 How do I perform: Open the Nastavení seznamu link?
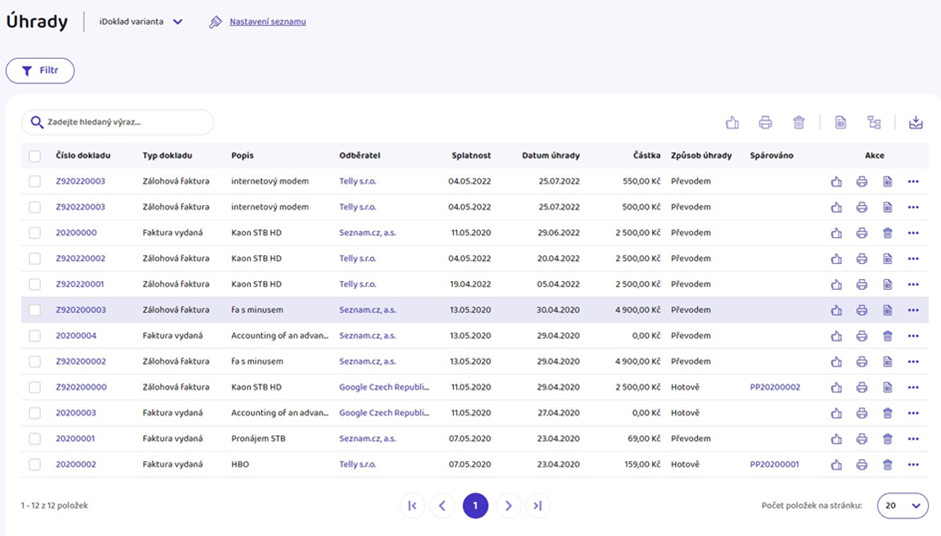268,22
